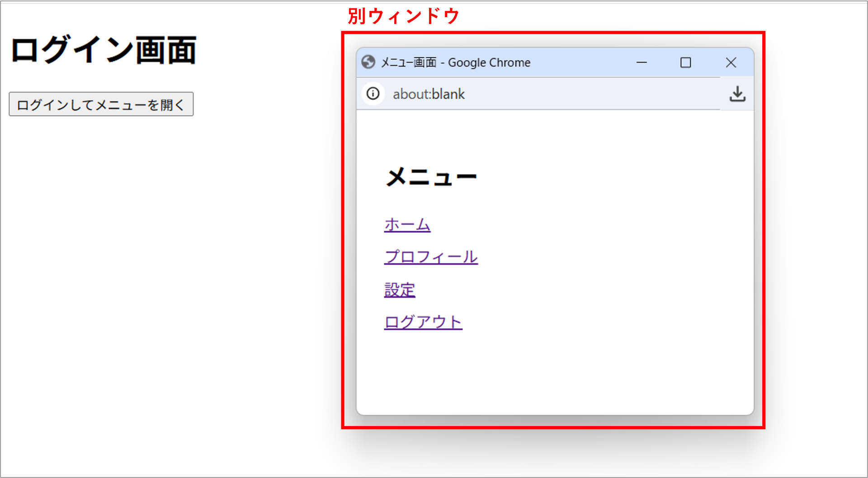Select the ログアウト link
The height and width of the screenshot is (478, 868).
pyautogui.click(x=423, y=322)
